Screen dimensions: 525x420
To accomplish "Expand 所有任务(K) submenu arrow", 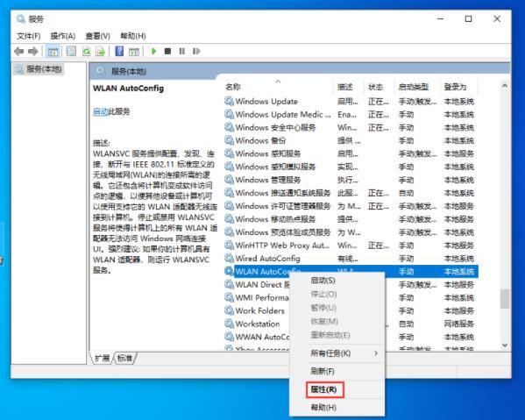I will coord(376,353).
